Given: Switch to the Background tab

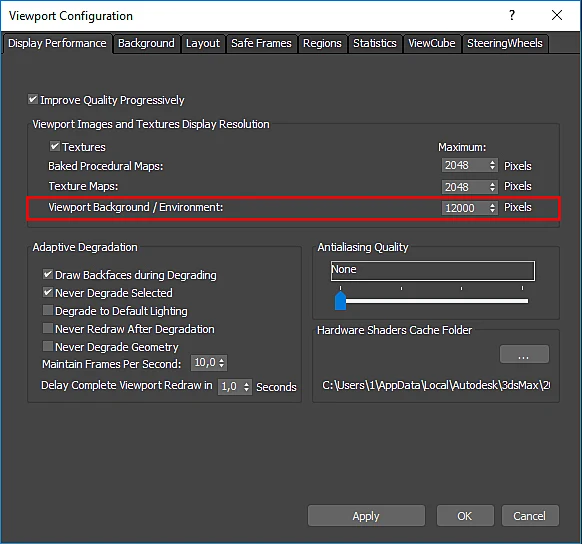Looking at the screenshot, I should (147, 43).
